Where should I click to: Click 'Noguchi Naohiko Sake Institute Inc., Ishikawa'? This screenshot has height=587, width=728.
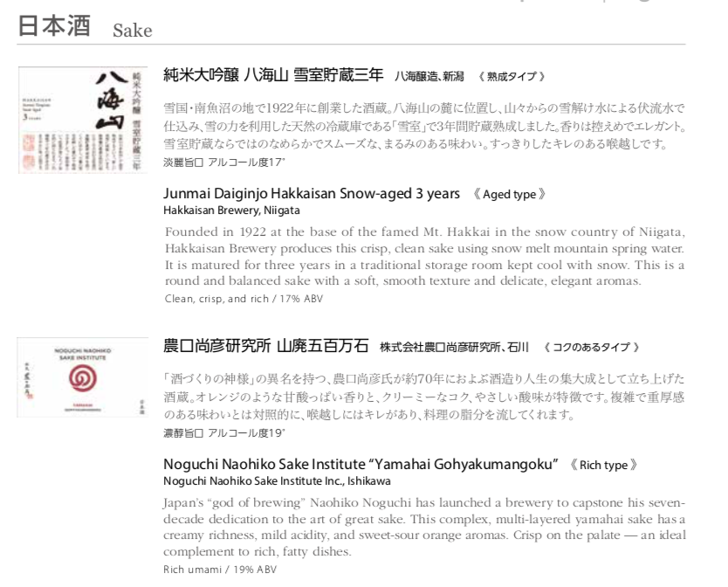tap(278, 481)
